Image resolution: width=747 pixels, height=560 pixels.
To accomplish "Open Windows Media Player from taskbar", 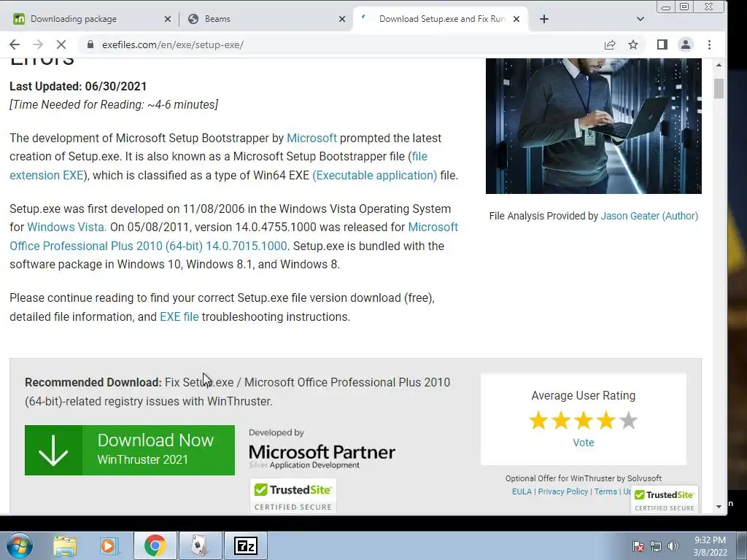I will 109,545.
